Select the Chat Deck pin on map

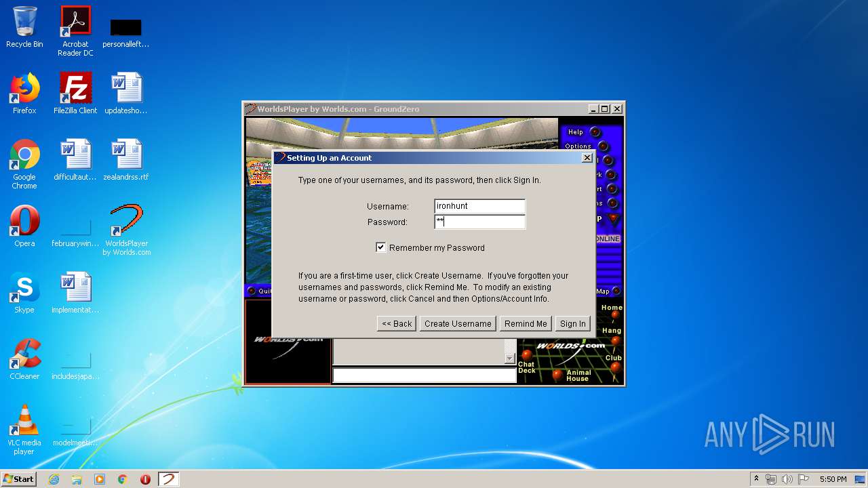[526, 355]
